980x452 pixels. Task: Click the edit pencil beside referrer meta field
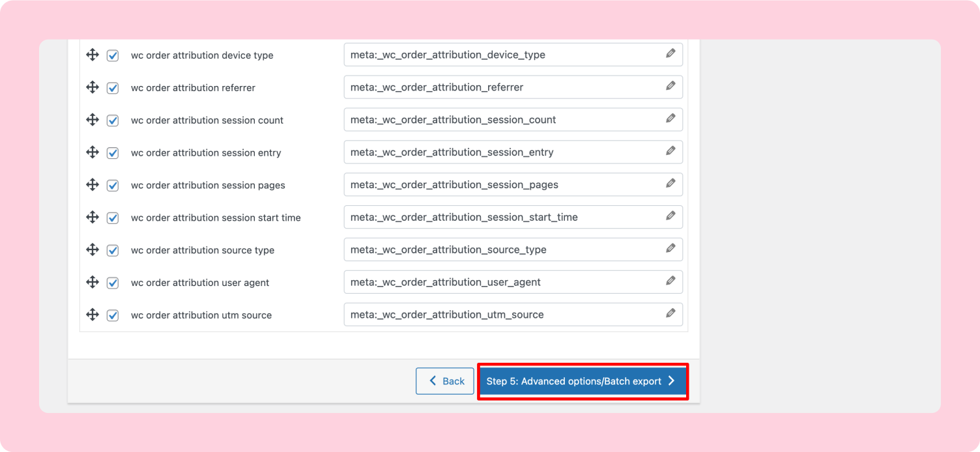click(x=670, y=86)
